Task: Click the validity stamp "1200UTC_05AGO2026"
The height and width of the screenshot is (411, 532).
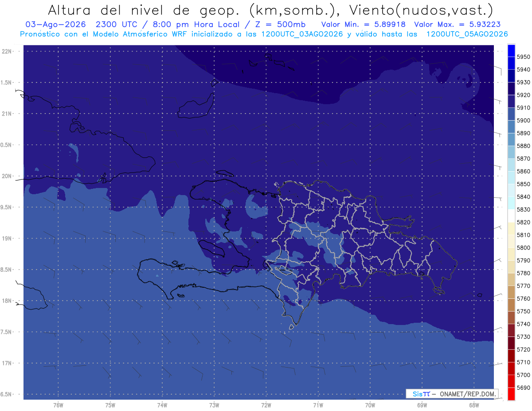Action: click(467, 34)
